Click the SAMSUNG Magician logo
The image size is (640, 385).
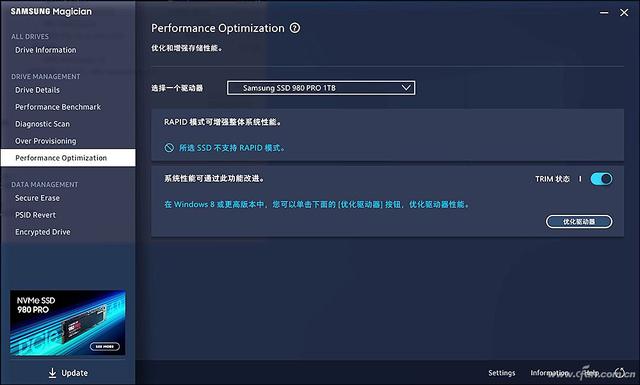[51, 11]
